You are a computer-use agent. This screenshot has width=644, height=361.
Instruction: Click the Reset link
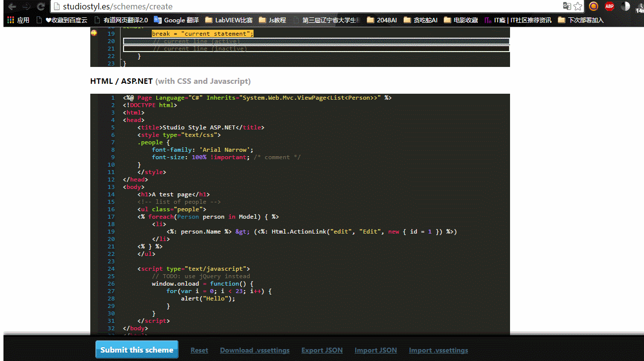pyautogui.click(x=199, y=350)
